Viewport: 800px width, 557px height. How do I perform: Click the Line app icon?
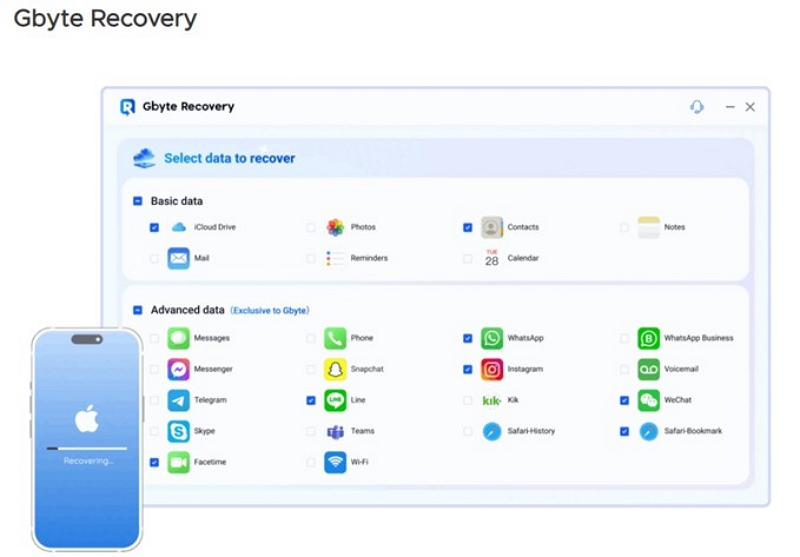pos(335,400)
